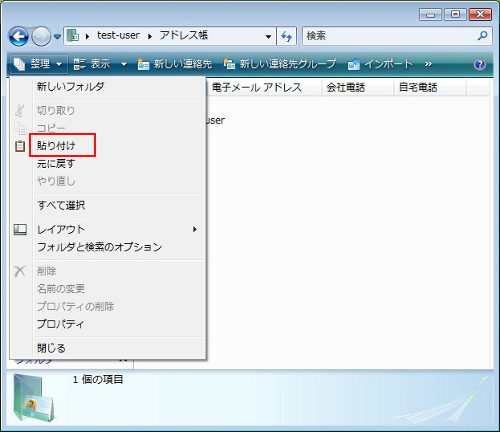Open the blue Help question icon

click(480, 64)
